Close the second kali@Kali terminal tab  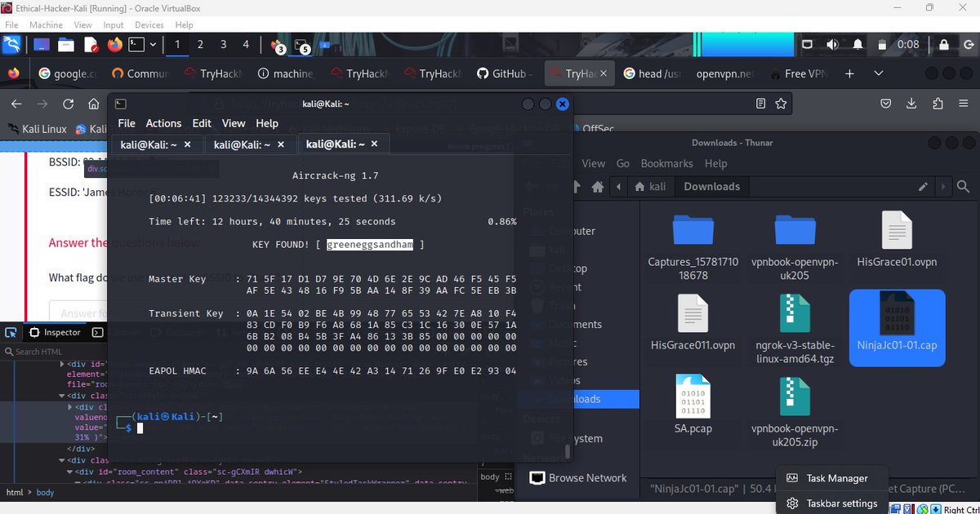[x=282, y=144]
